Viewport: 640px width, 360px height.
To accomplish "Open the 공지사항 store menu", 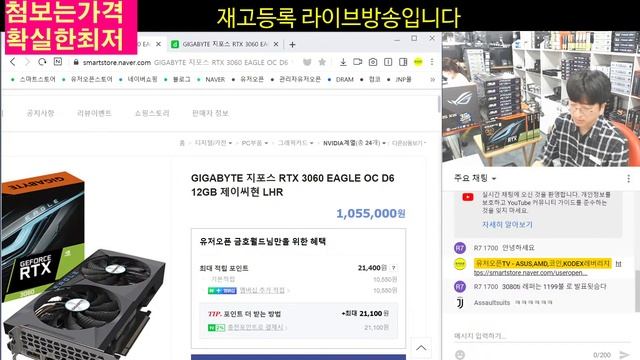I will pyautogui.click(x=40, y=113).
